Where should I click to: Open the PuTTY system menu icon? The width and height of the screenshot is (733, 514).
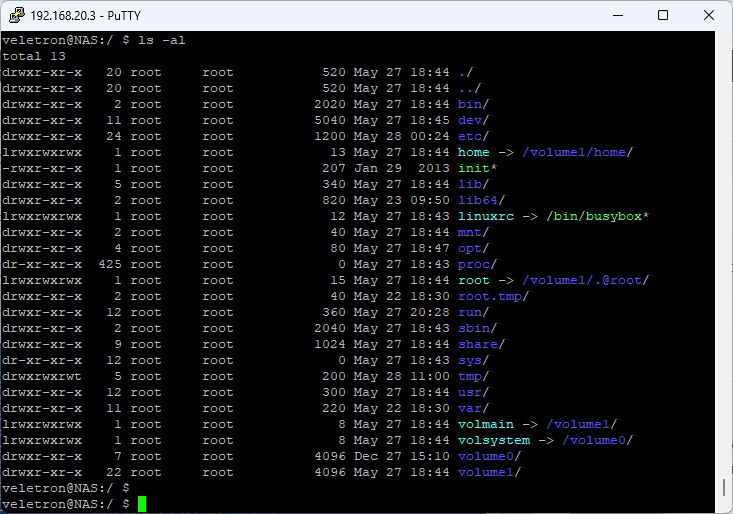click(17, 15)
